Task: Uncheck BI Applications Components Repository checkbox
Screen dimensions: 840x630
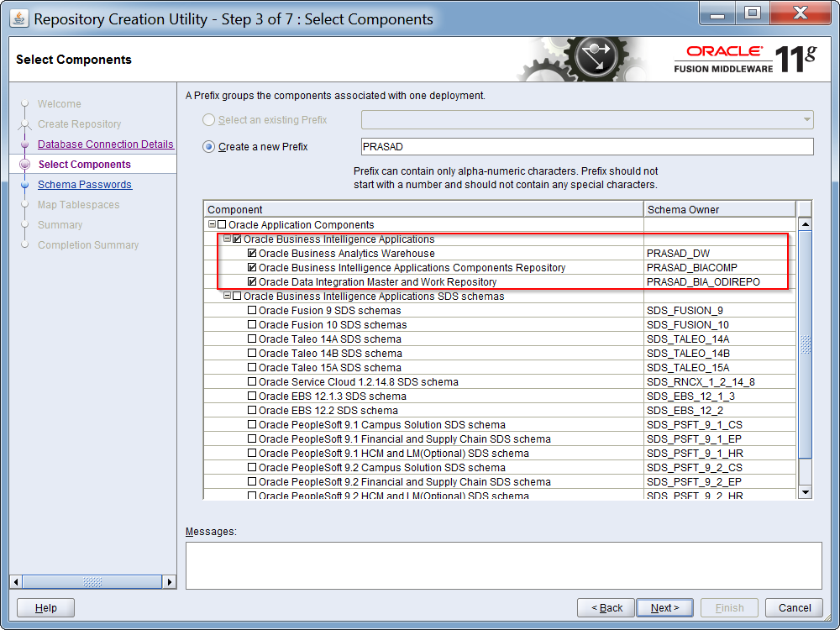Action: coord(252,267)
